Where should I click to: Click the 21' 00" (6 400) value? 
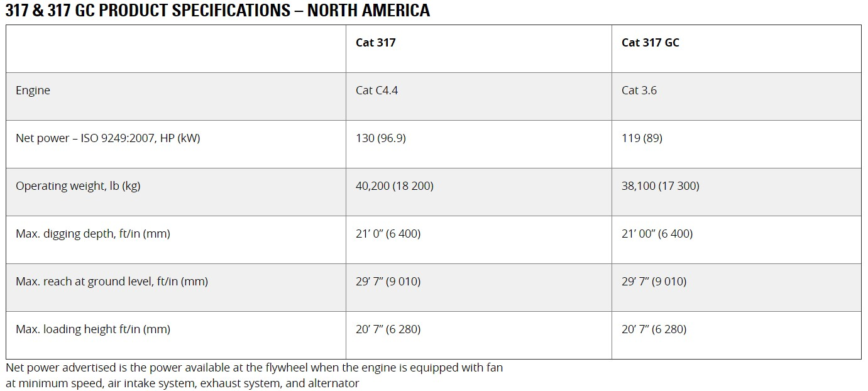pos(657,234)
